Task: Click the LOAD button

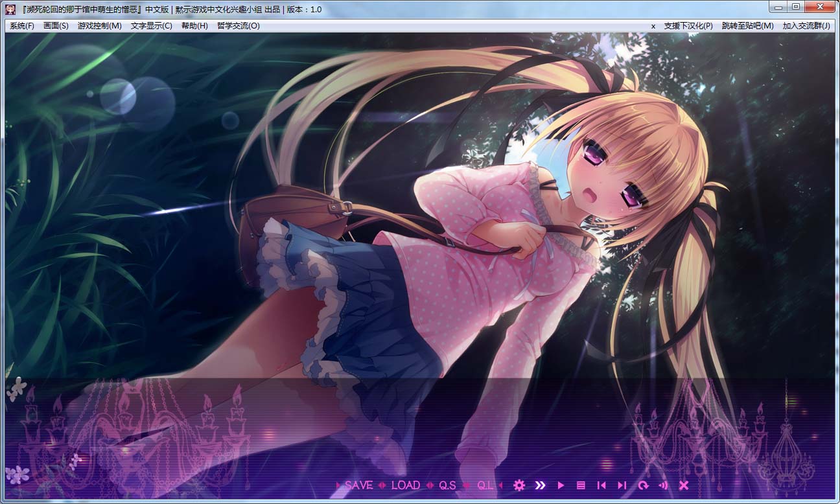Action: pos(406,485)
